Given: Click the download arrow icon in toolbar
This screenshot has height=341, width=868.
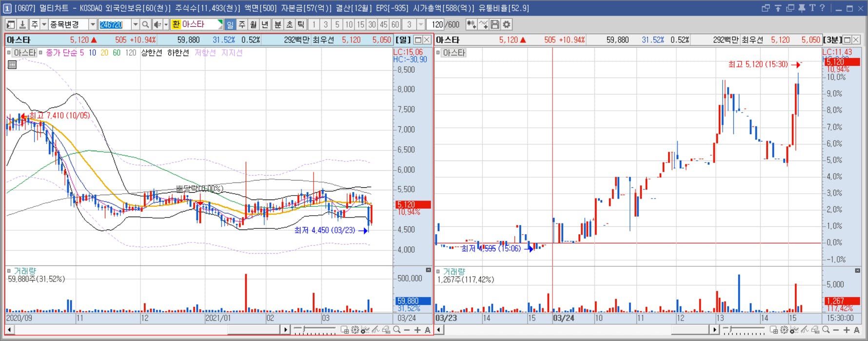Looking at the screenshot, I should tap(22, 24).
